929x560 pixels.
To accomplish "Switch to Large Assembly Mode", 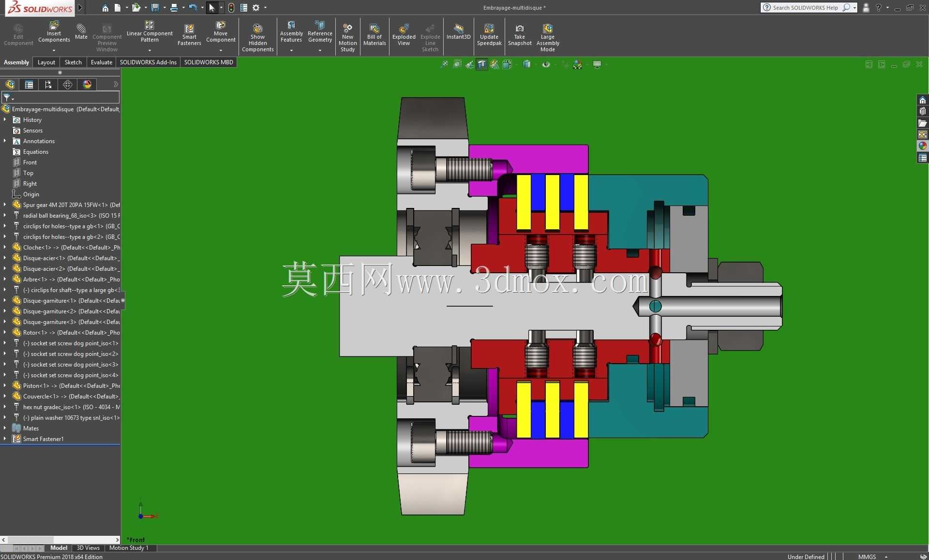I will [x=548, y=38].
